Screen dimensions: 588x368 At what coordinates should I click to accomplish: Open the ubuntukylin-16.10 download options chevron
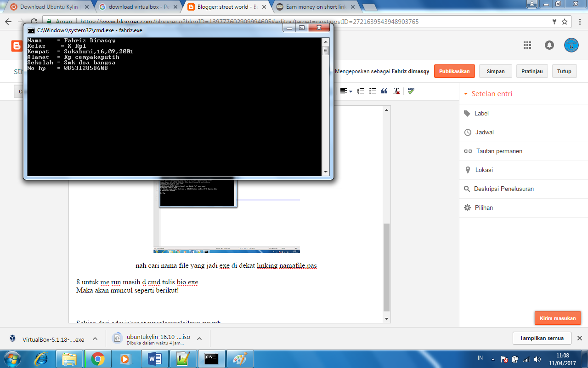tap(199, 338)
